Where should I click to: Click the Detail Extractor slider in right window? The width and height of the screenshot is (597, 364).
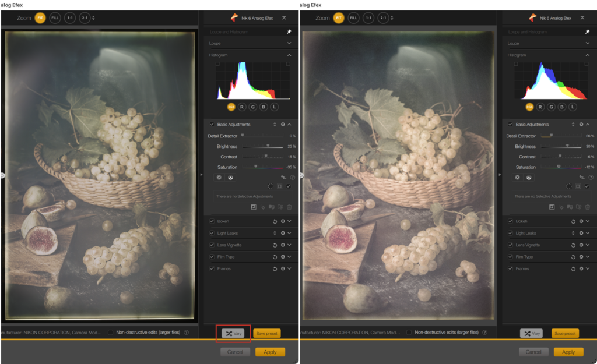561,136
